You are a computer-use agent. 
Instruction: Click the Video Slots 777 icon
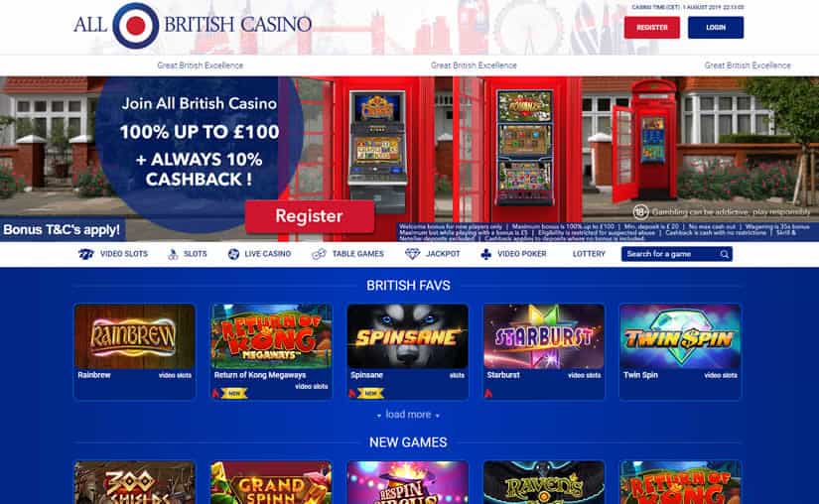click(x=85, y=254)
